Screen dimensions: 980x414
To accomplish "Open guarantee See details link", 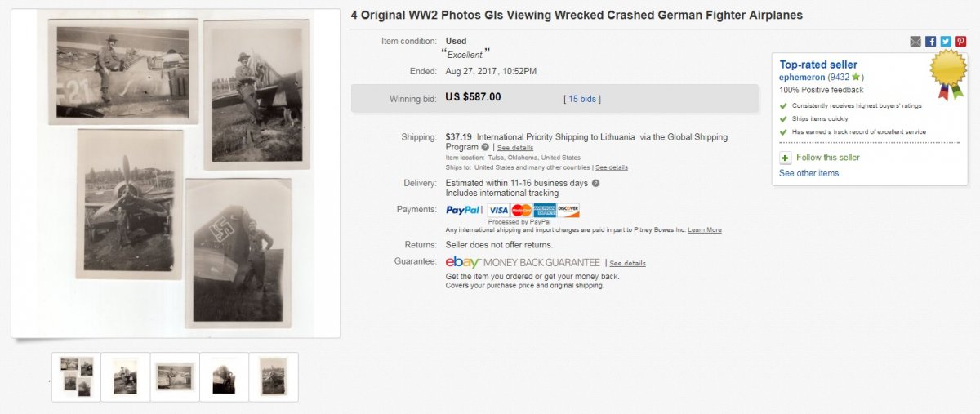I will pos(627,264).
